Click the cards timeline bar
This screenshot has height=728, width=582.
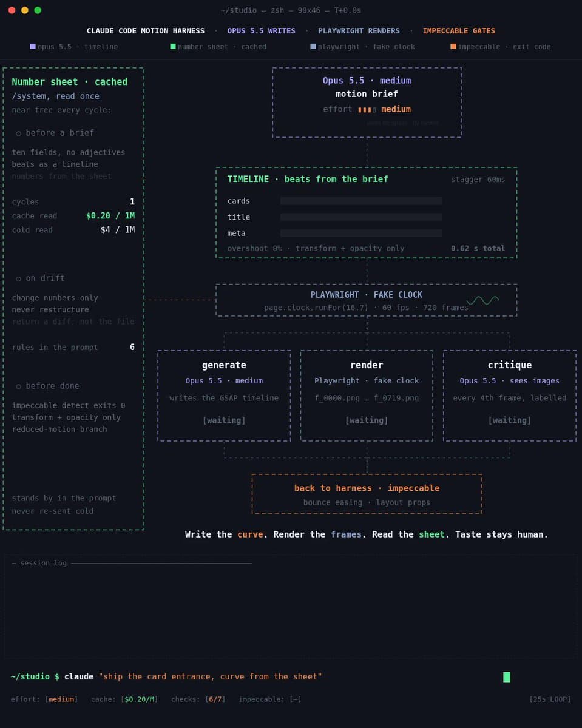[x=361, y=201]
